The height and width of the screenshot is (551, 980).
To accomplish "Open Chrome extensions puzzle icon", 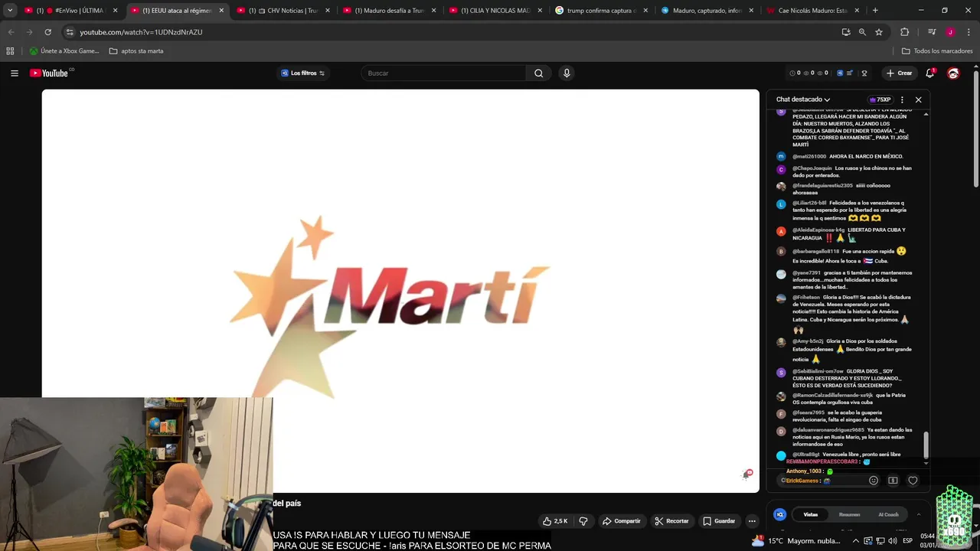I will [905, 32].
